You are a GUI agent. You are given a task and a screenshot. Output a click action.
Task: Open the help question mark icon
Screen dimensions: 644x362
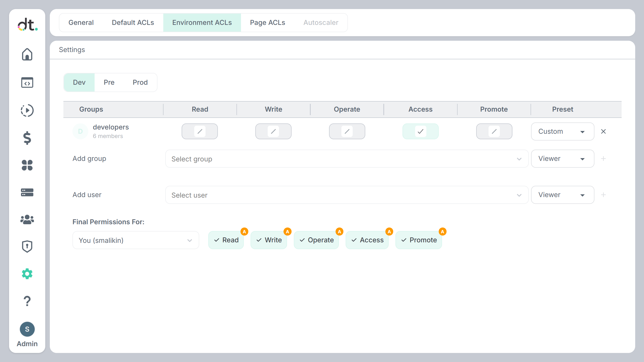(x=27, y=301)
